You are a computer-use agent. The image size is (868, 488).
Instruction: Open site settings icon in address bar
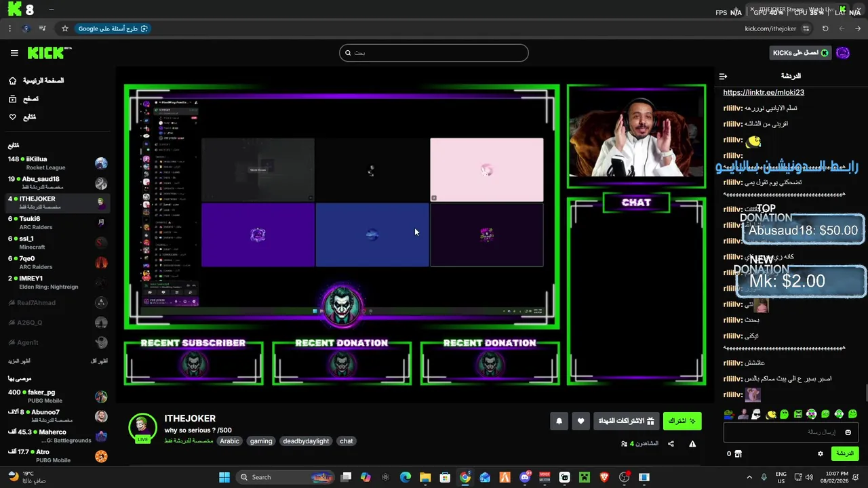click(806, 28)
